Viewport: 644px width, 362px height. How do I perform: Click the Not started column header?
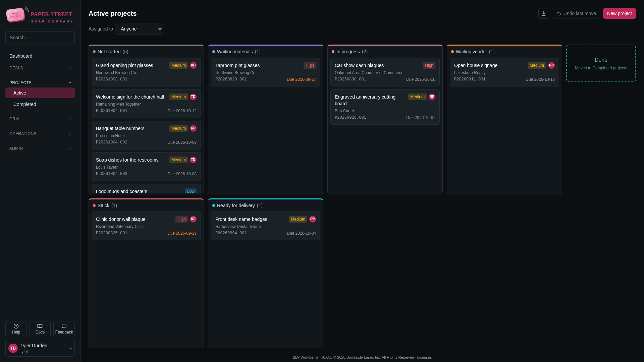tap(146, 52)
